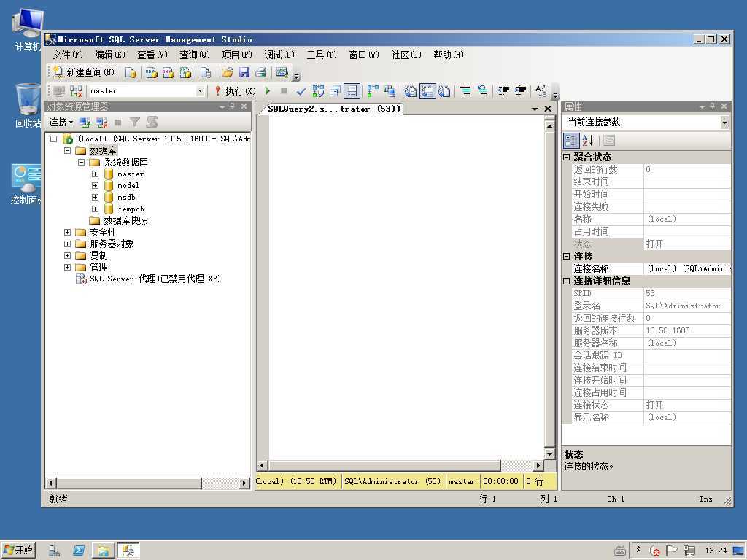
Task: Click the New Query (新建查询) toolbar button
Action: click(x=84, y=72)
